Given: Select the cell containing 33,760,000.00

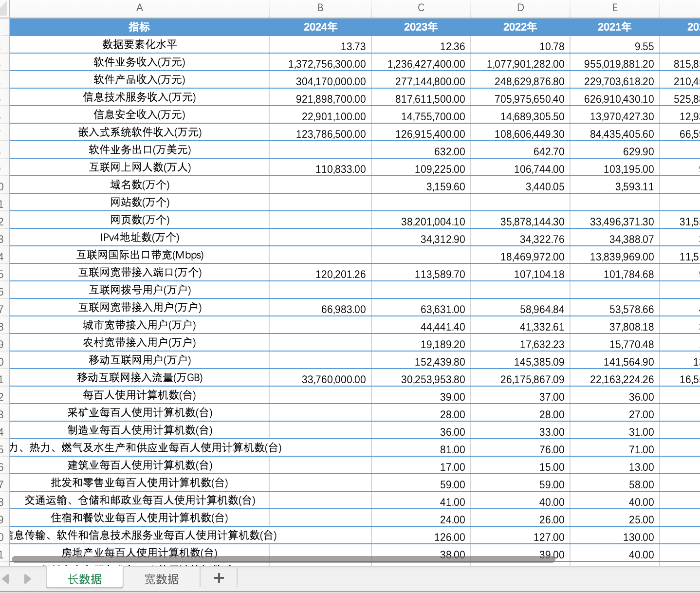Looking at the screenshot, I should click(x=320, y=378).
